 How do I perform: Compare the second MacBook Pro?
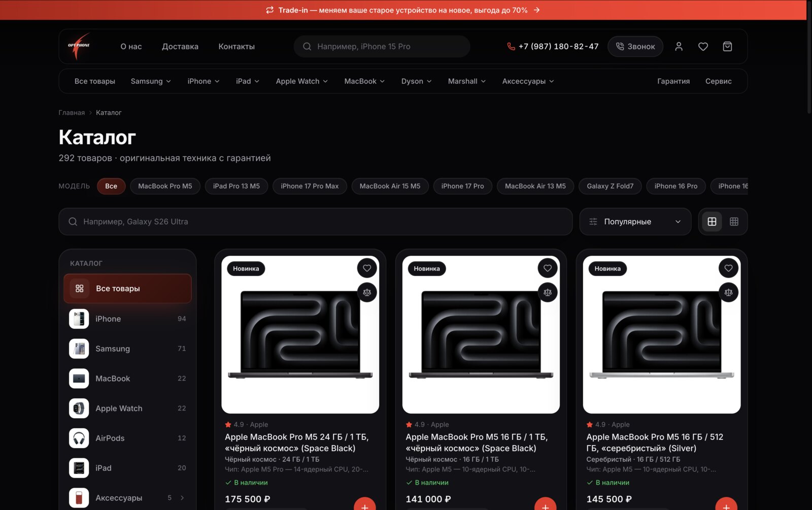point(548,292)
